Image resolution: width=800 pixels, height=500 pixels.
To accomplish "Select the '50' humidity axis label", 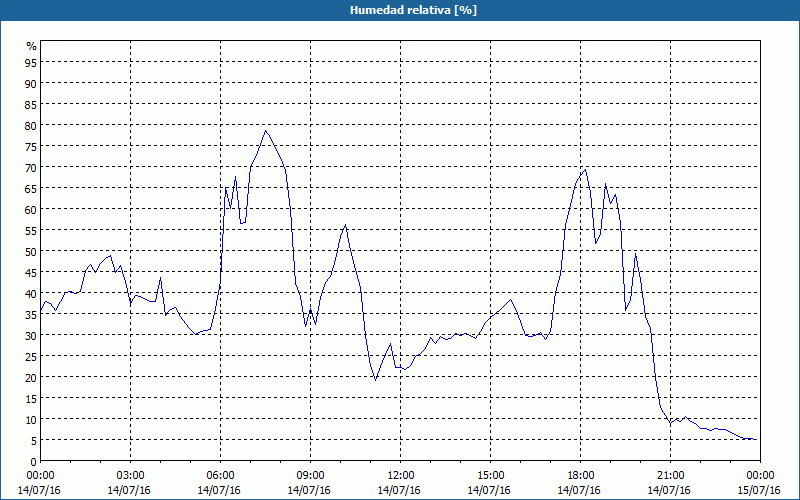I will (x=31, y=252).
